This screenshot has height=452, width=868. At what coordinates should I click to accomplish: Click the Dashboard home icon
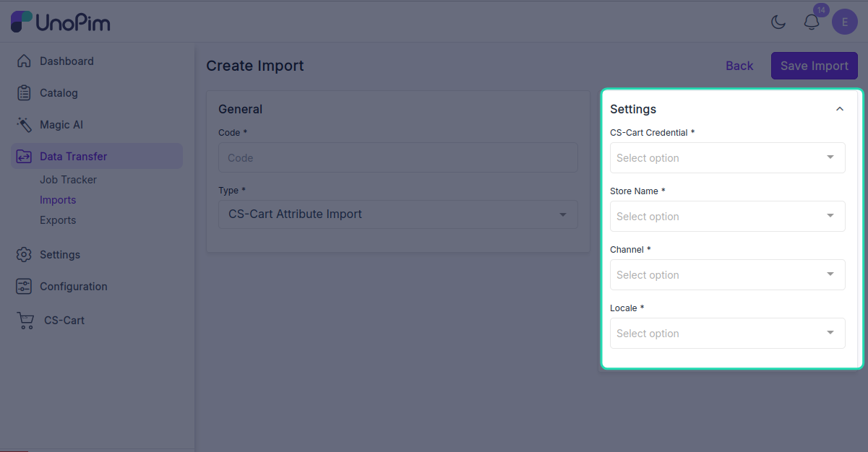tap(24, 61)
